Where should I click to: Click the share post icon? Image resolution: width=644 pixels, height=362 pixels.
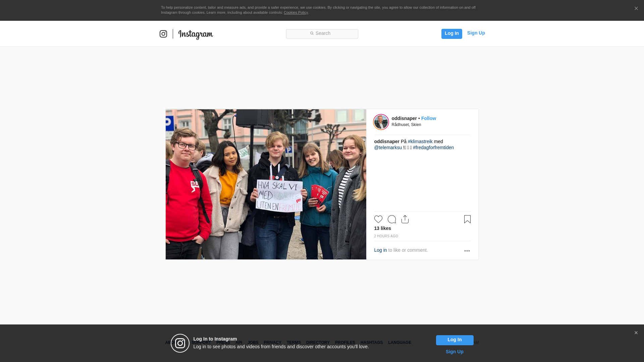[x=405, y=219]
